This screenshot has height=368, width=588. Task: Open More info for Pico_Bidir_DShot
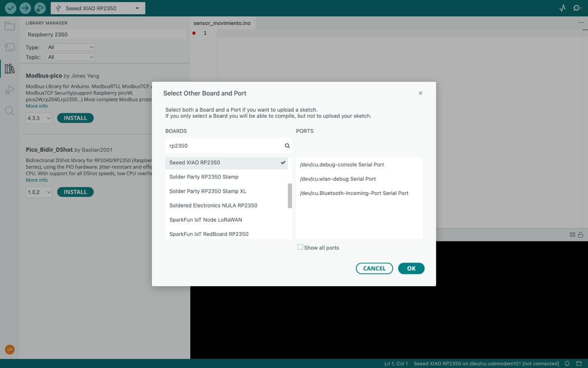[37, 180]
